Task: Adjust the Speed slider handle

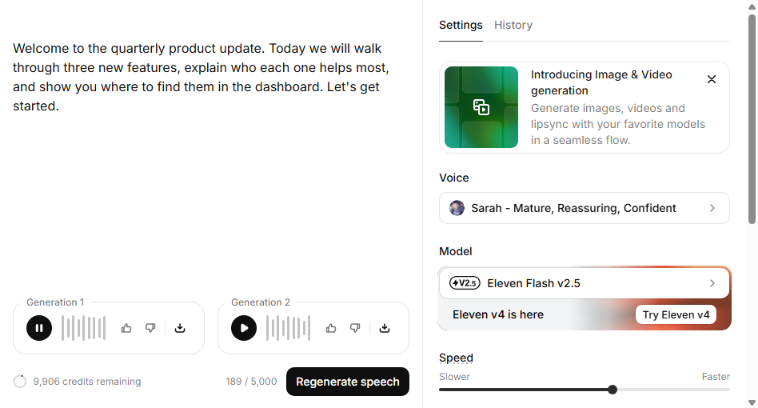Action: tap(612, 390)
